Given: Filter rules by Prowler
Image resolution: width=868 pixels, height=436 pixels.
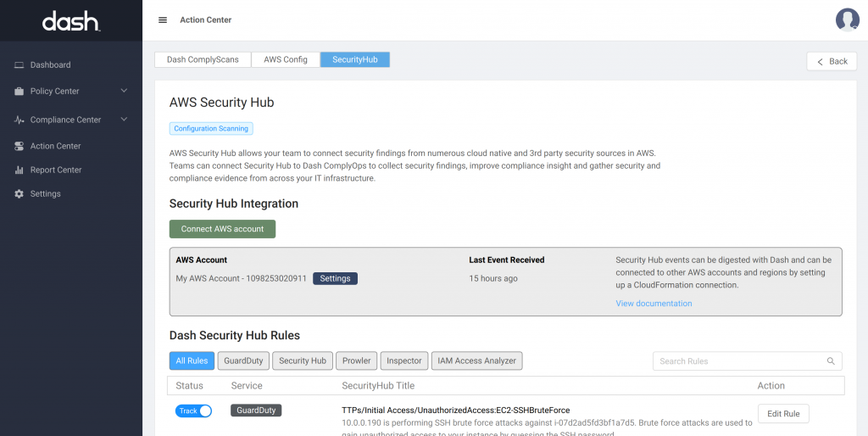Looking at the screenshot, I should (x=357, y=361).
